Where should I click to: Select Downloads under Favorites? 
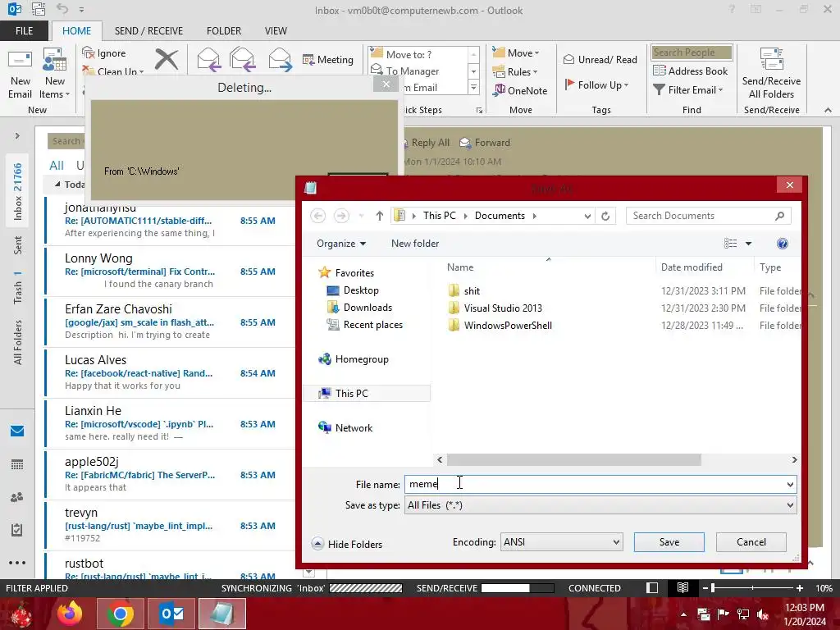click(x=359, y=308)
